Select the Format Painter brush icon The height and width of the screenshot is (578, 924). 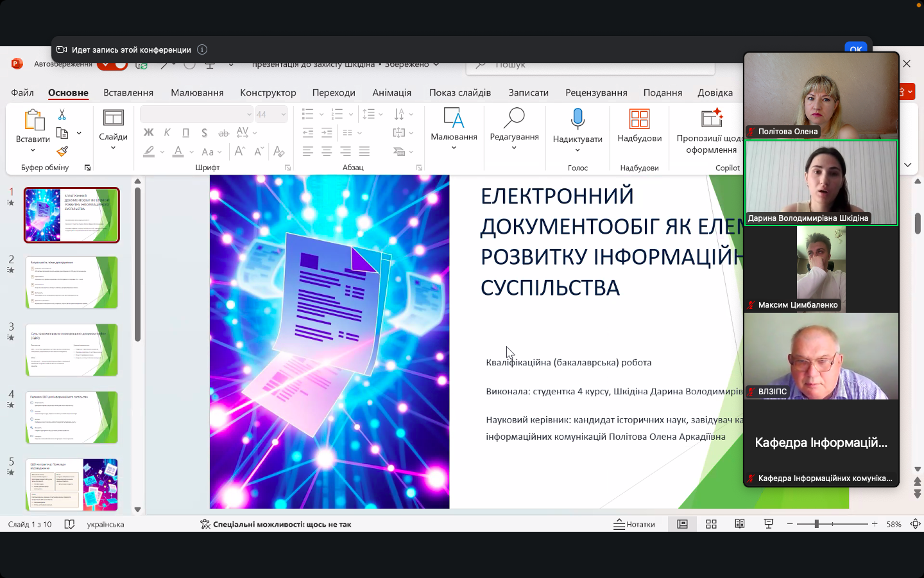[62, 152]
